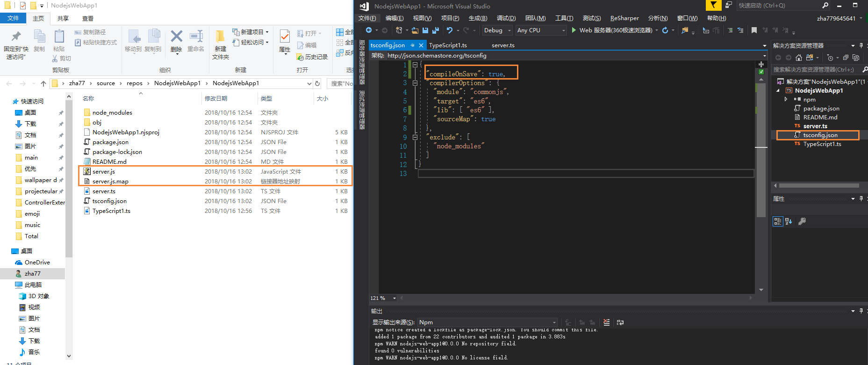This screenshot has height=365, width=868.
Task: Open the 生成(B) build menu
Action: click(478, 18)
